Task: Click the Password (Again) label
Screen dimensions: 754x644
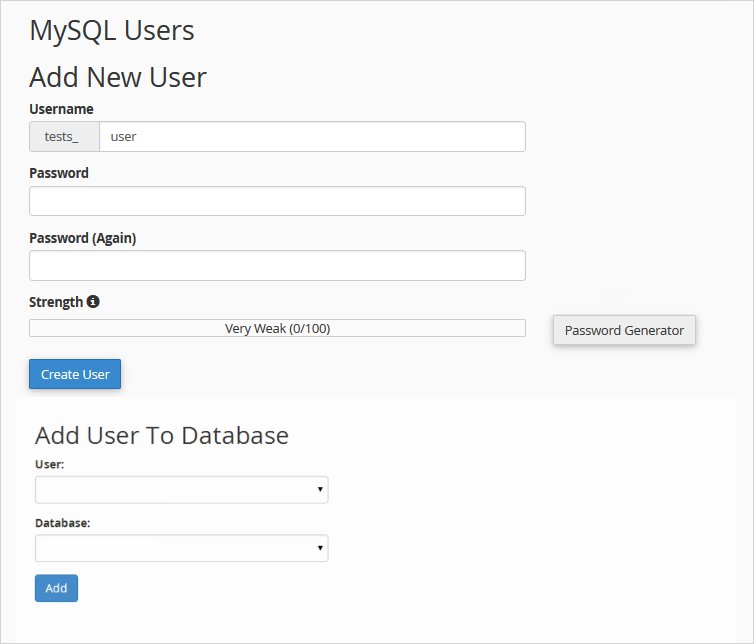Action: 82,238
